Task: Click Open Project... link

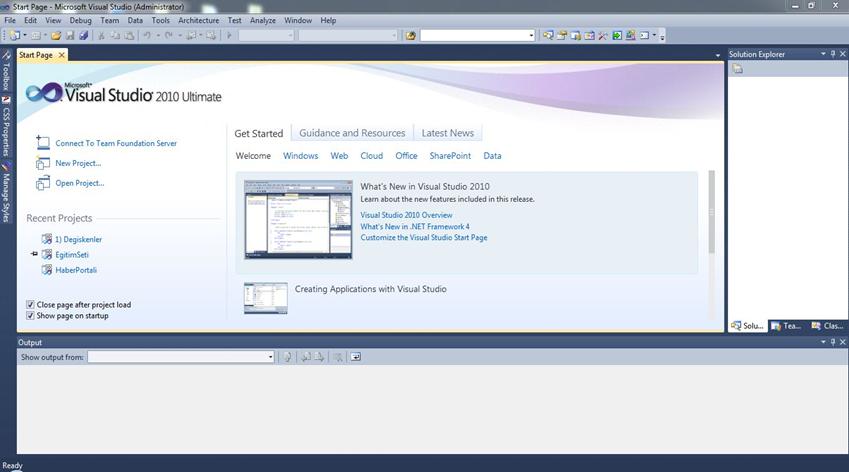Action: [x=80, y=183]
